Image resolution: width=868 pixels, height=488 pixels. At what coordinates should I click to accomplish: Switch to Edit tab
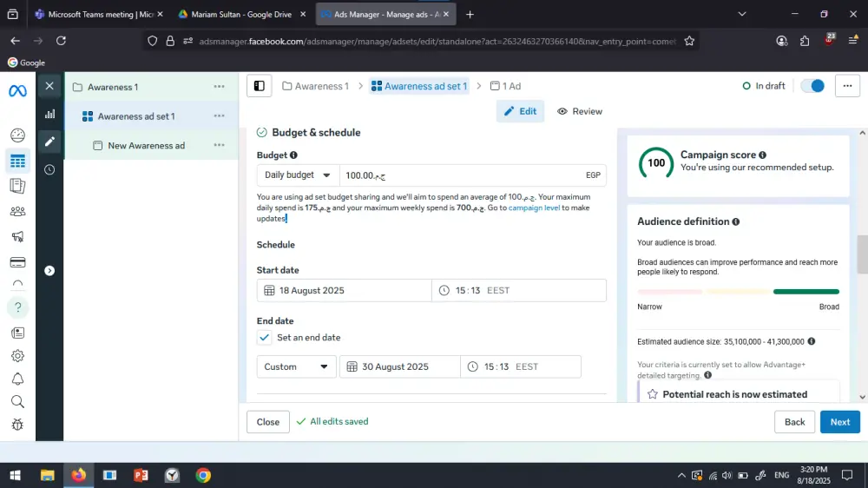(520, 111)
